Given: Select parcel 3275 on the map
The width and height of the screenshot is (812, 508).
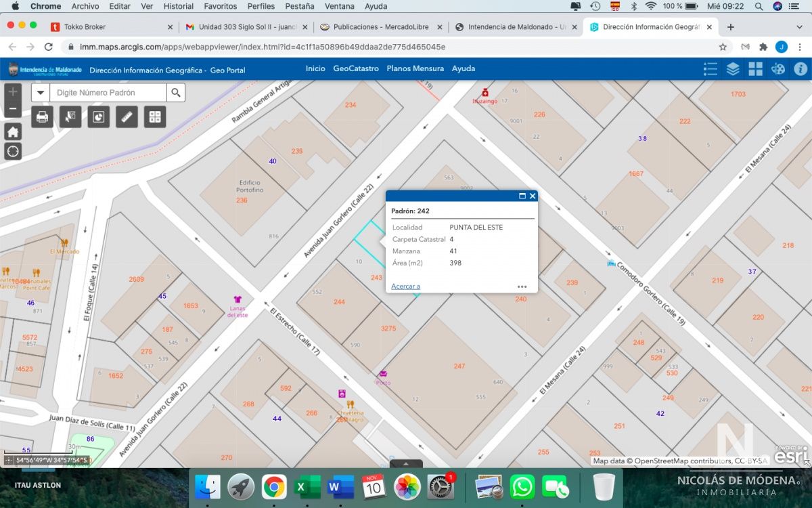Looking at the screenshot, I should pyautogui.click(x=388, y=329).
